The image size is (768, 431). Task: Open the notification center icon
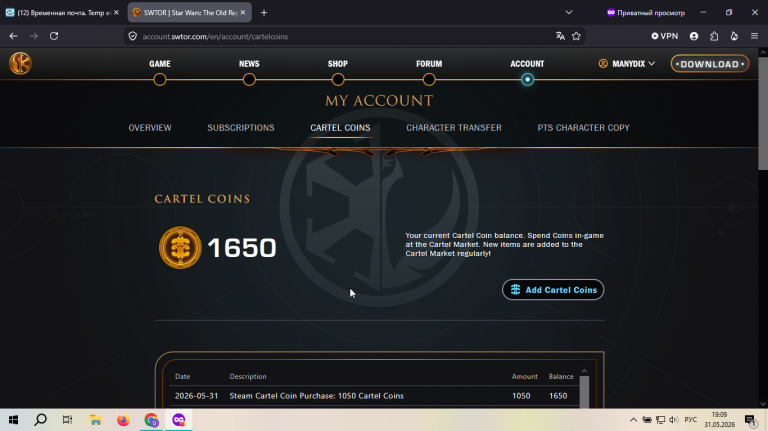click(x=750, y=420)
